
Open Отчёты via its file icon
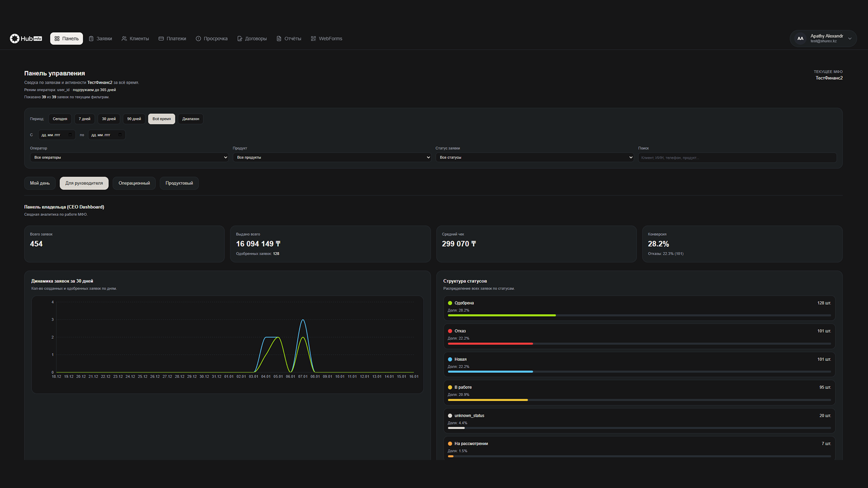coord(279,39)
